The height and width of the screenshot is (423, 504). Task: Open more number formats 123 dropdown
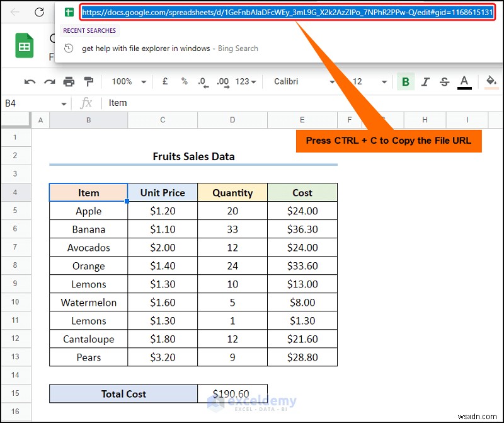tap(246, 82)
